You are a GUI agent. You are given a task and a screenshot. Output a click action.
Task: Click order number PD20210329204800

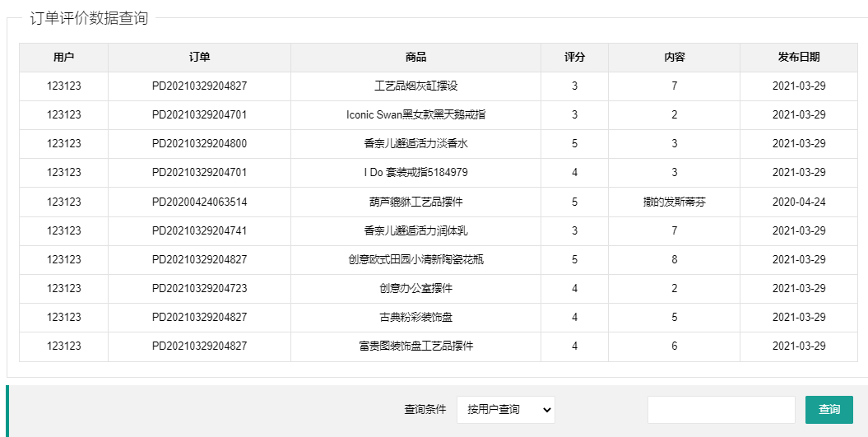click(x=199, y=143)
